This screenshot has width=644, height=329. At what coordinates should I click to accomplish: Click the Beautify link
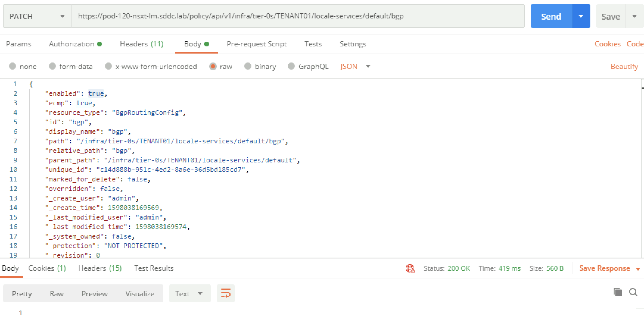624,66
